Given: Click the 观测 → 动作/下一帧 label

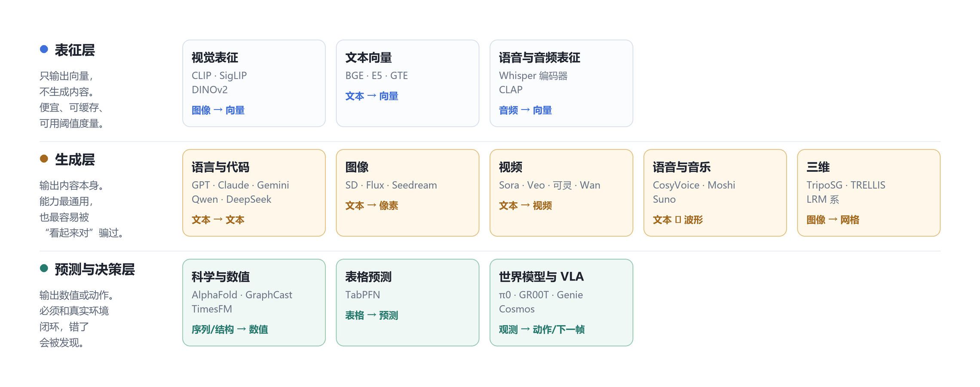Looking at the screenshot, I should point(542,329).
